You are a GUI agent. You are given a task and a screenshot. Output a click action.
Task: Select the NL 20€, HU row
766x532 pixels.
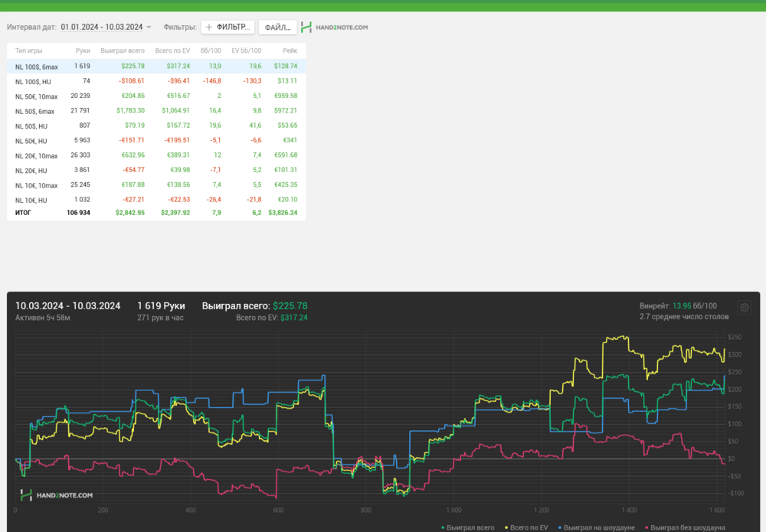156,170
